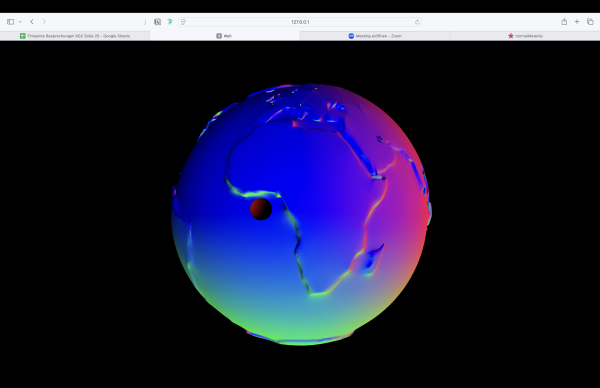Open the Notion web clipper extension
Viewport: 600px width, 388px height.
click(x=157, y=22)
